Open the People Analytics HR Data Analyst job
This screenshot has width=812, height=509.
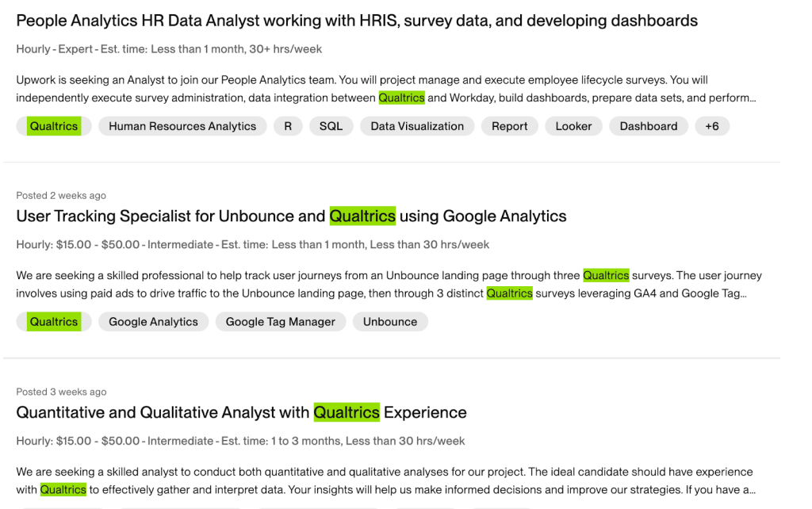(x=357, y=21)
